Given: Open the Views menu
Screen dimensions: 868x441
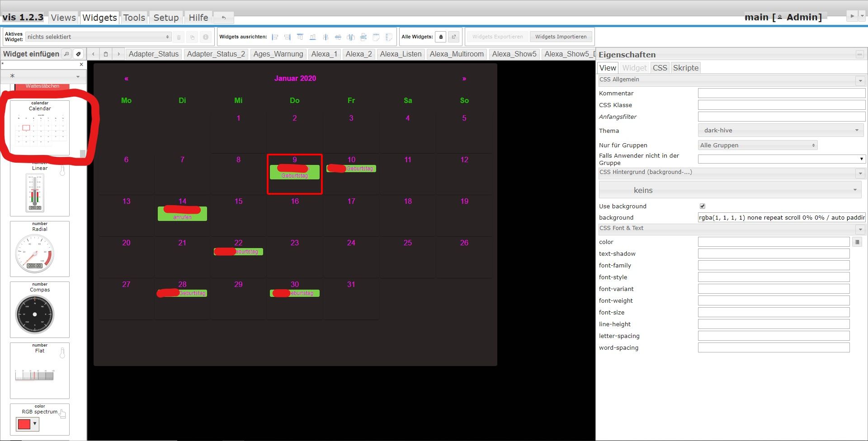Looking at the screenshot, I should pyautogui.click(x=63, y=18).
